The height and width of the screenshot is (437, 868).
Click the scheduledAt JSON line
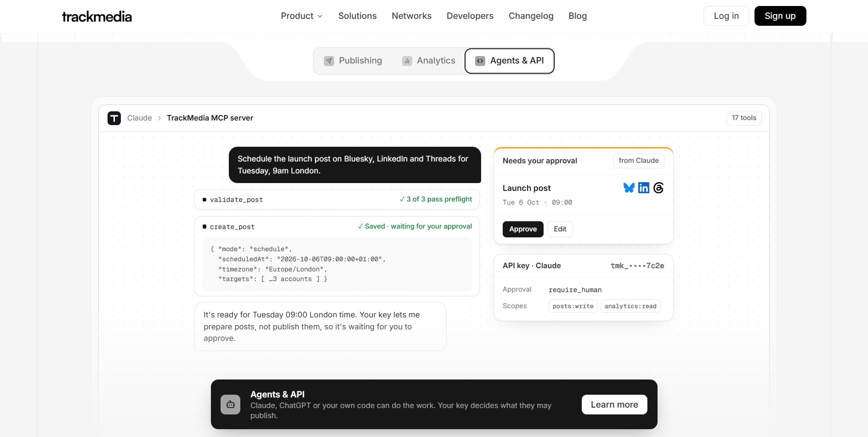[302, 259]
